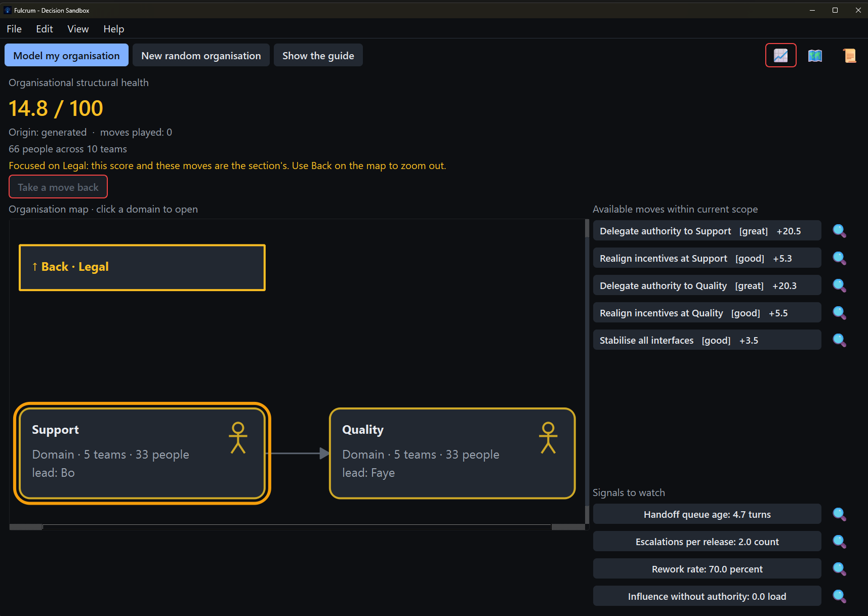868x616 pixels.
Task: Inspect Delegate authority to Support move magnifier
Action: point(839,231)
